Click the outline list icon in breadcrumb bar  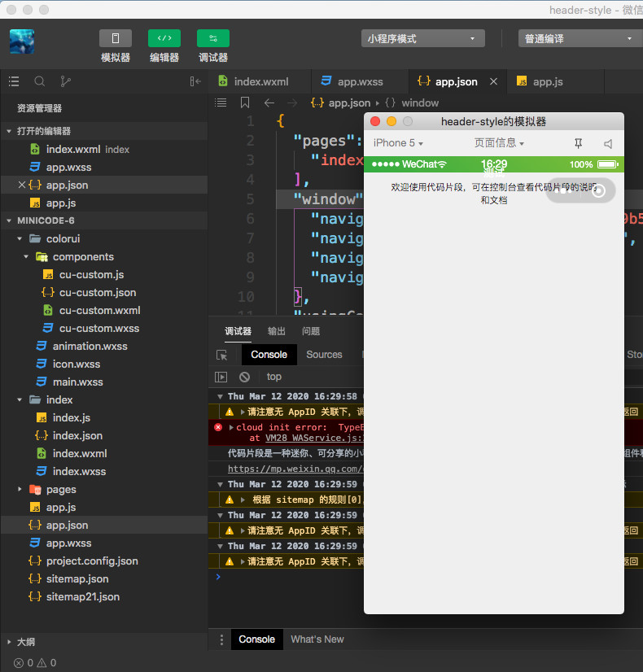(x=221, y=103)
